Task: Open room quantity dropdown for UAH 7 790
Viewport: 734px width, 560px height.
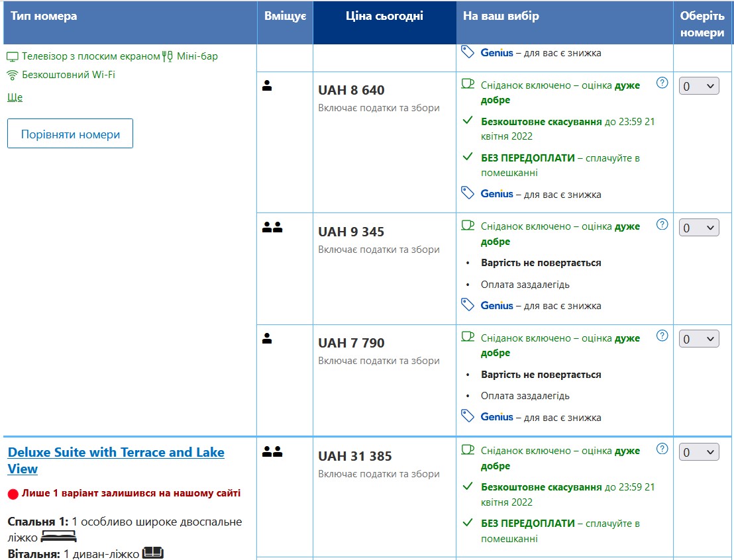Action: (x=699, y=339)
